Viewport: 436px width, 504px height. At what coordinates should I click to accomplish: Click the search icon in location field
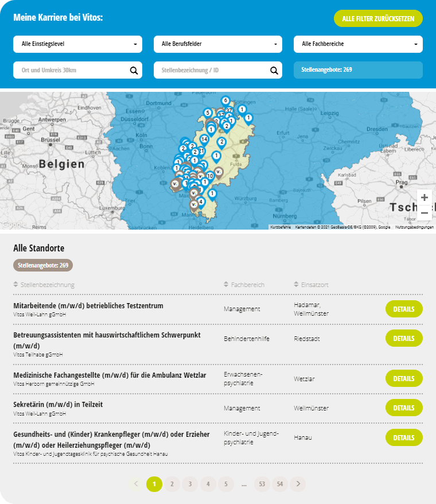[x=134, y=71]
